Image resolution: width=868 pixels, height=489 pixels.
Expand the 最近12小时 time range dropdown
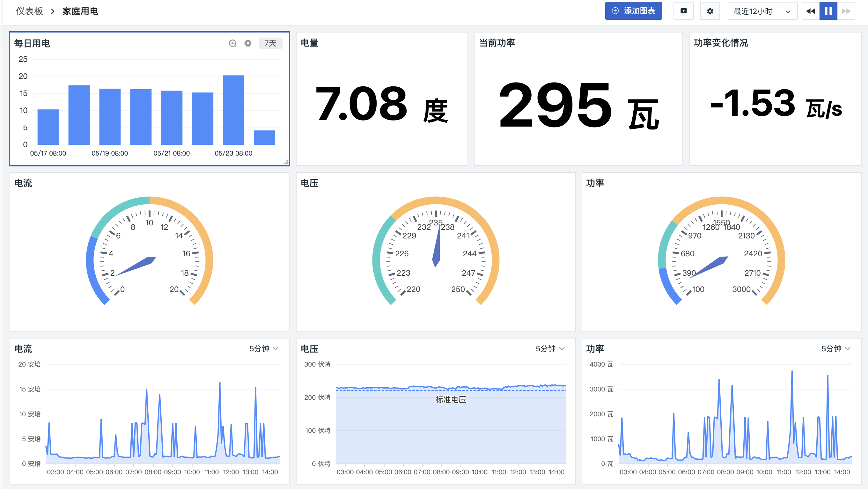[762, 11]
